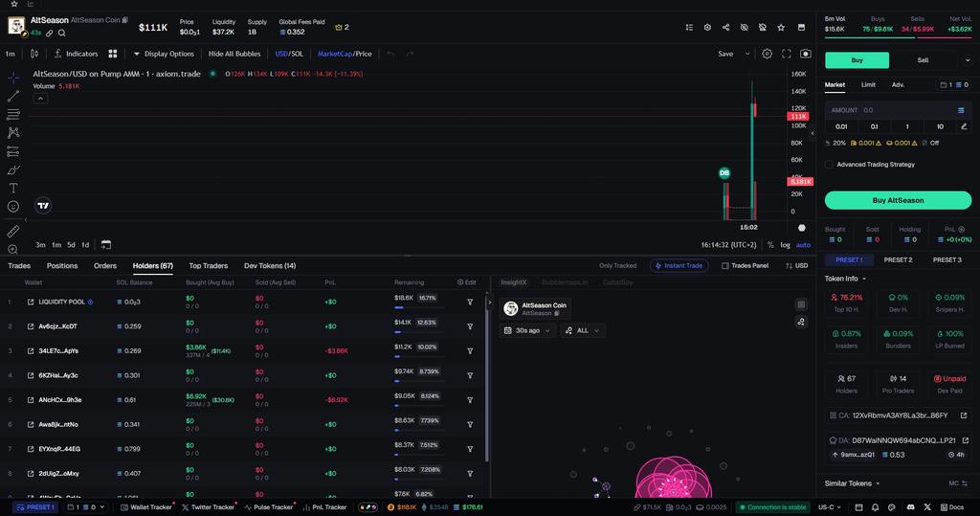980x516 pixels.
Task: Expand the Token Info section
Action: [846, 279]
